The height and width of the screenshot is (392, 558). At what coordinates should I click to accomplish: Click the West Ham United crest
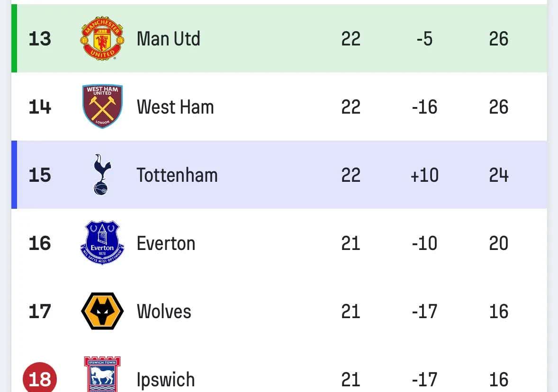tap(102, 107)
